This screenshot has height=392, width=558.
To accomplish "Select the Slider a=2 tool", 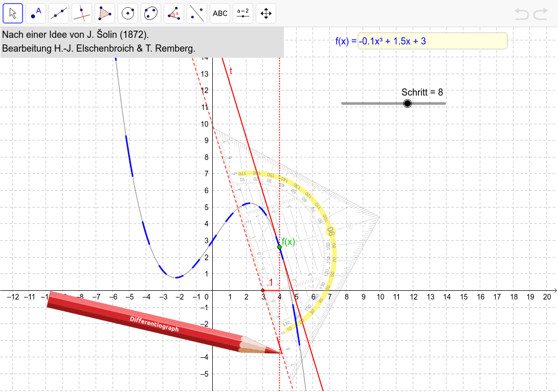I will (x=243, y=13).
